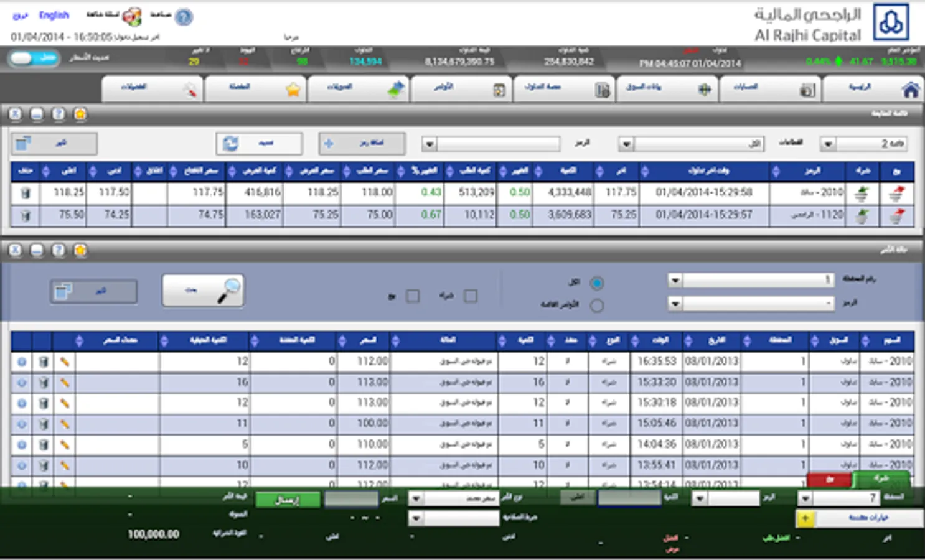Open symbol dropdown in watchlist toolbar
This screenshot has height=560, width=925.
coord(491,144)
